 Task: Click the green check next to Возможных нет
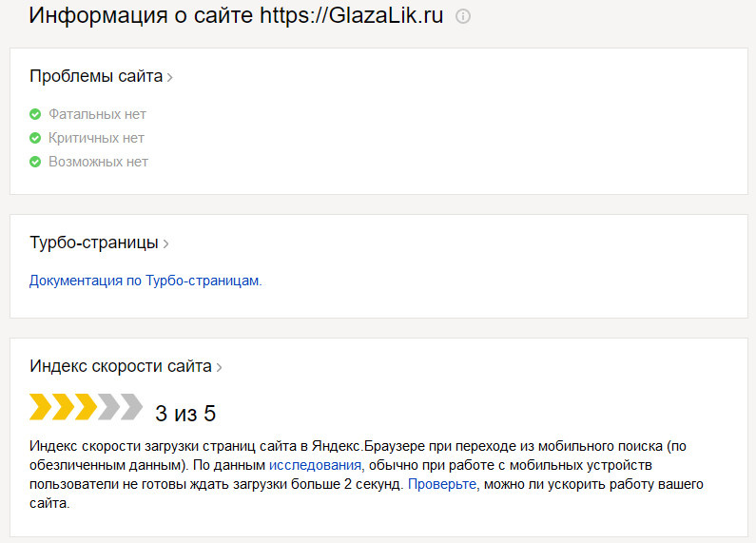[x=35, y=162]
